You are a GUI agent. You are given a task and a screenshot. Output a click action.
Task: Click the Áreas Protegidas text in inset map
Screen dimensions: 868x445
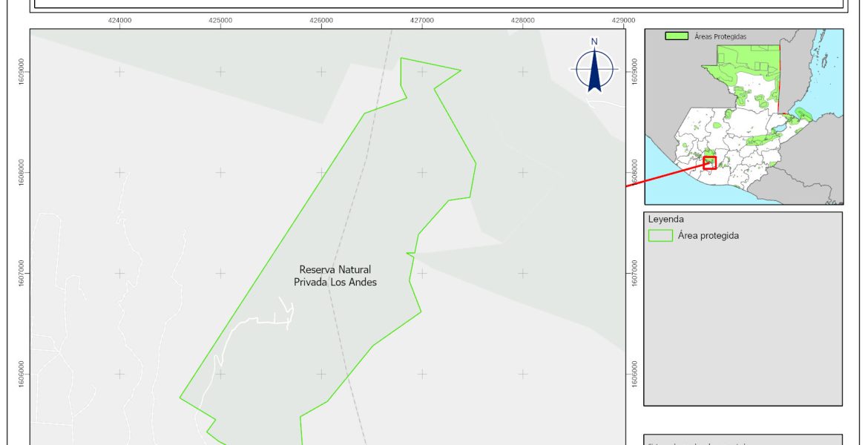coord(720,36)
